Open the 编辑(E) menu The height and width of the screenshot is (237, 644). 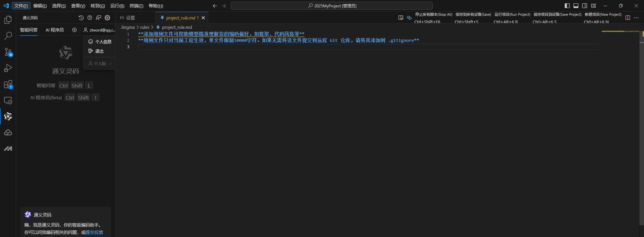click(x=40, y=6)
